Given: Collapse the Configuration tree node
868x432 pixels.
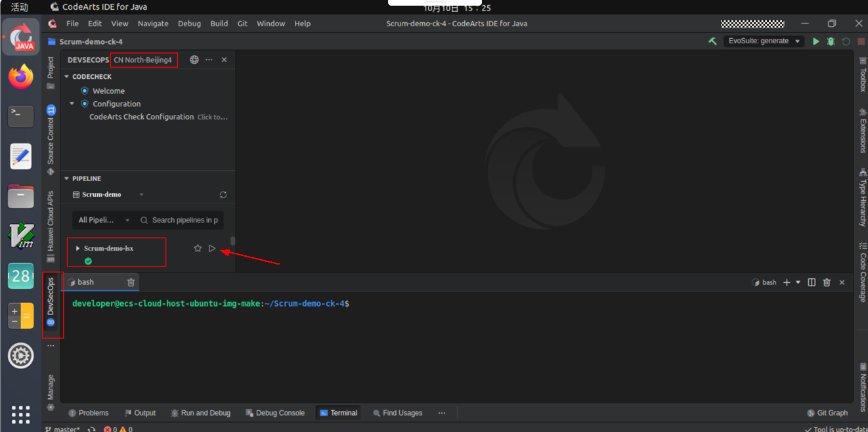Looking at the screenshot, I should coord(72,104).
